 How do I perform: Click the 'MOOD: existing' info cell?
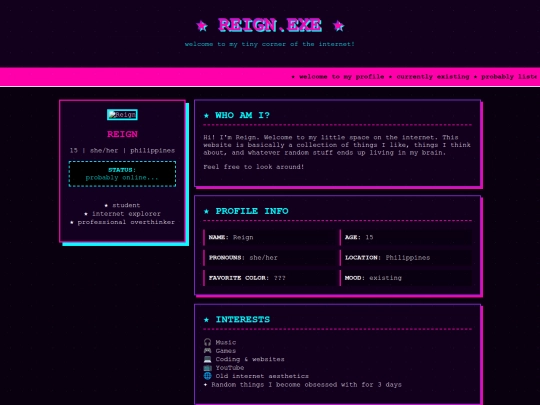pyautogui.click(x=406, y=278)
